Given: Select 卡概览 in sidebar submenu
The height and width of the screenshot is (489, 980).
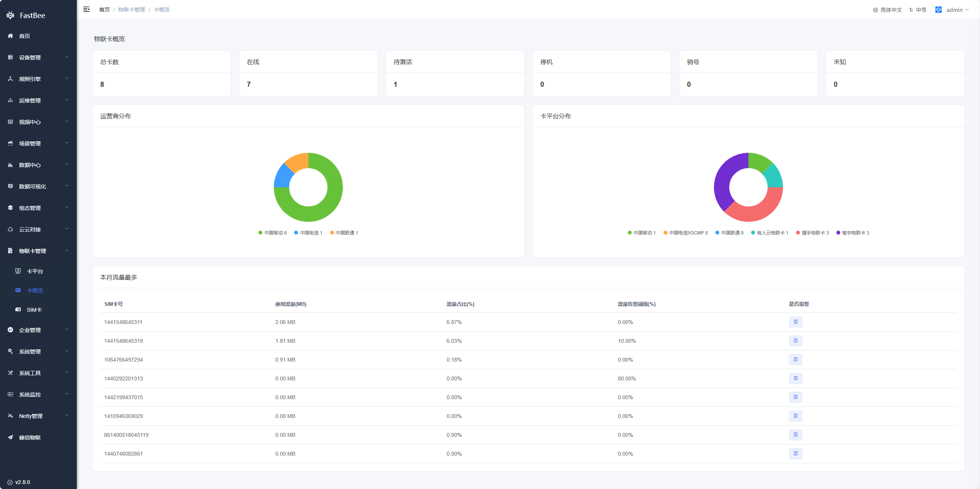Looking at the screenshot, I should tap(35, 291).
